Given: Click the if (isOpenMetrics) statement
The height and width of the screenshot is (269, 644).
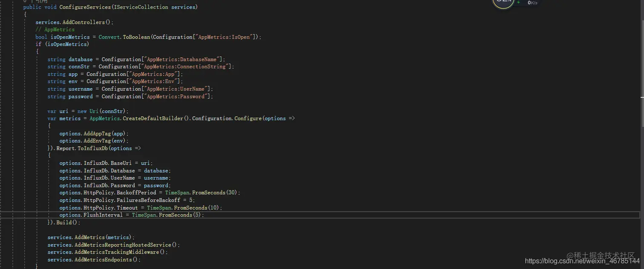Looking at the screenshot, I should tap(62, 44).
